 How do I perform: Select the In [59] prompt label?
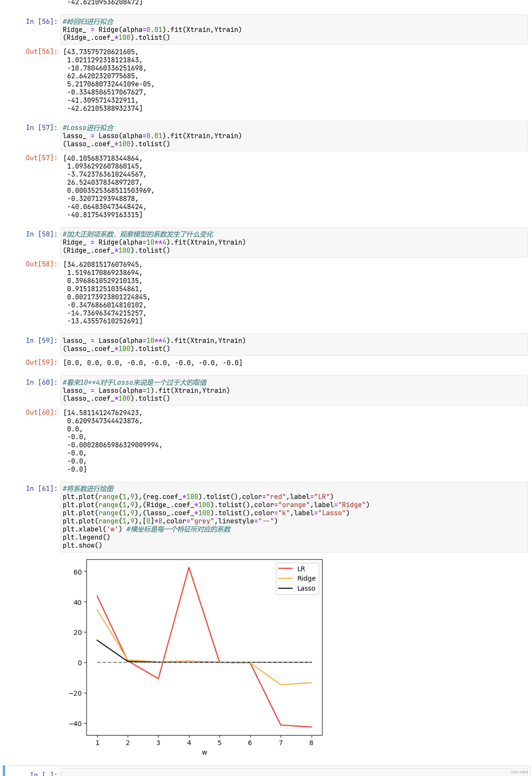point(42,341)
